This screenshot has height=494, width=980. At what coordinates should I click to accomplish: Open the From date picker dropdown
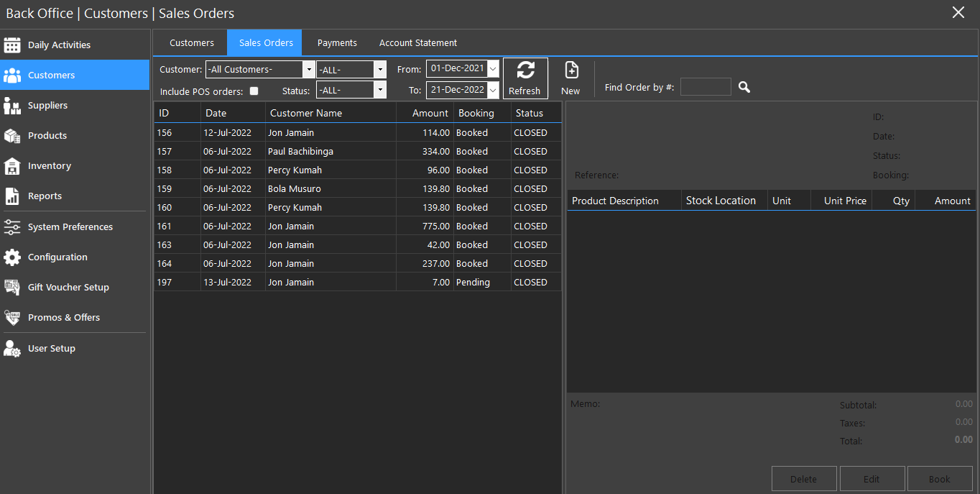493,69
